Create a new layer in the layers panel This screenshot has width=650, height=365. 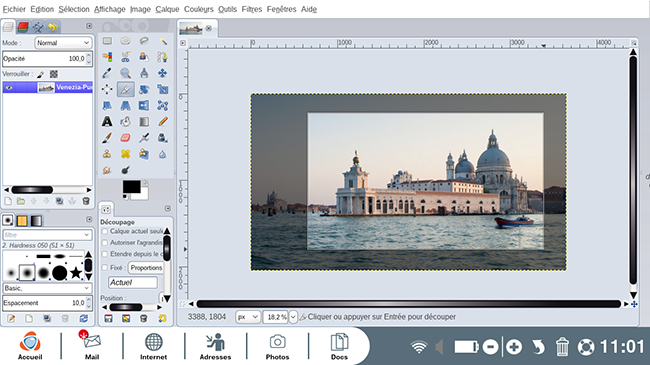coord(8,201)
